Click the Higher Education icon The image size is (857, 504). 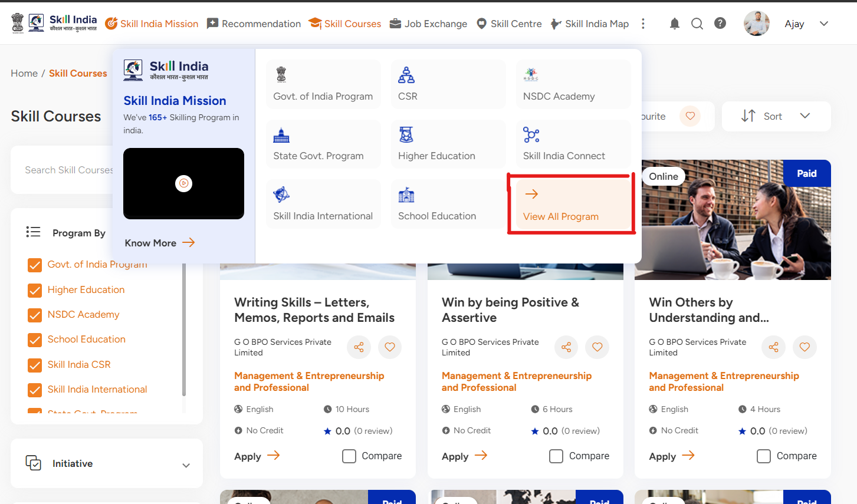(406, 135)
